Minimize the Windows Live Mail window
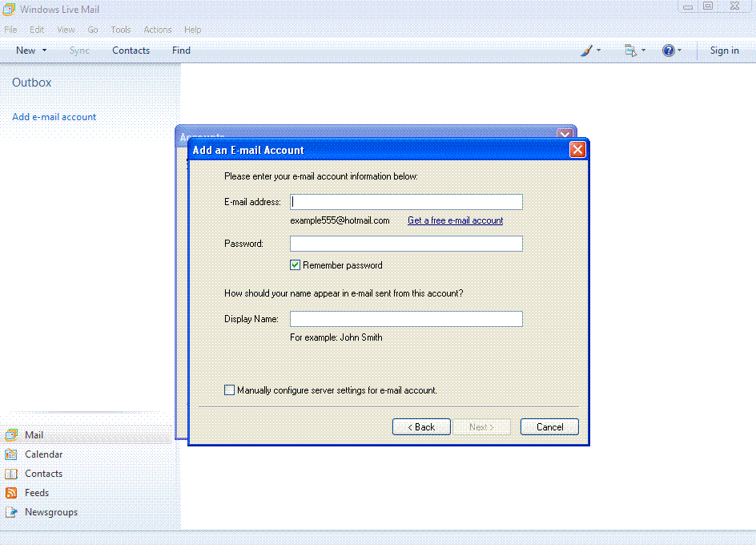This screenshot has height=545, width=756. click(x=688, y=6)
